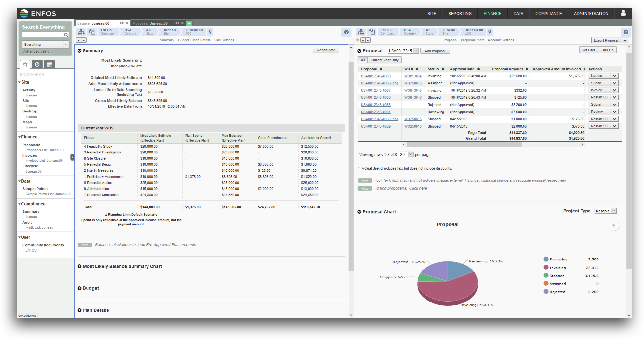The image size is (644, 339).
Task: Click the copy pages icon in Balance pane
Action: click(92, 32)
